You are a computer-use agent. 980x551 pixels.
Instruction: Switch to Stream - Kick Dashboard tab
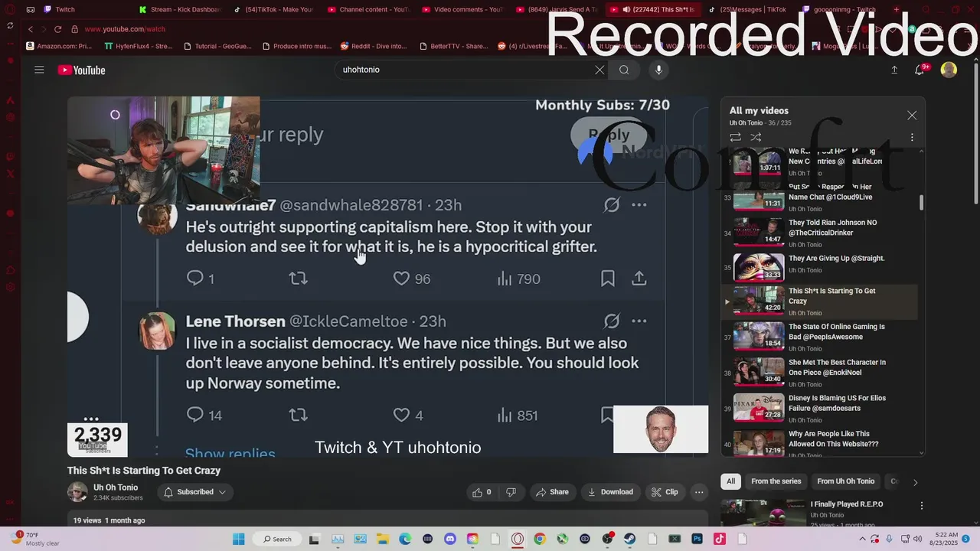[x=181, y=9]
